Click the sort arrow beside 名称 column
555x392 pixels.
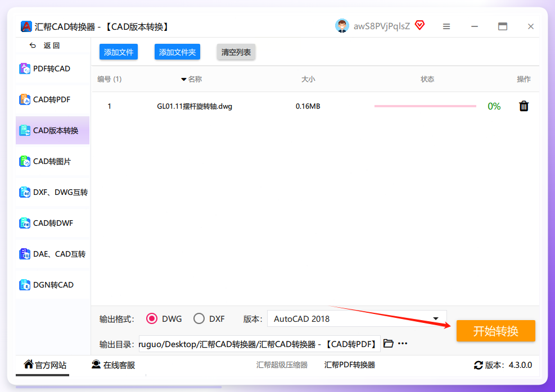click(x=184, y=79)
